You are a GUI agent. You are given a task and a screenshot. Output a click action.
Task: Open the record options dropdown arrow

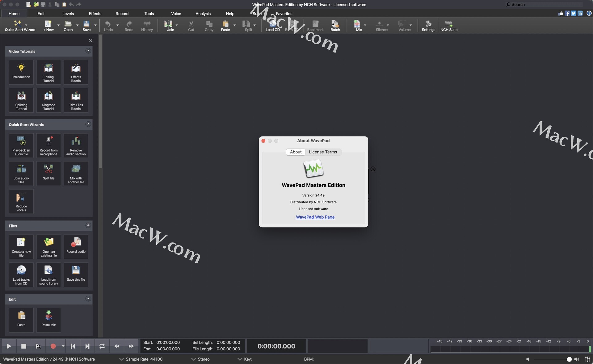pyautogui.click(x=63, y=346)
